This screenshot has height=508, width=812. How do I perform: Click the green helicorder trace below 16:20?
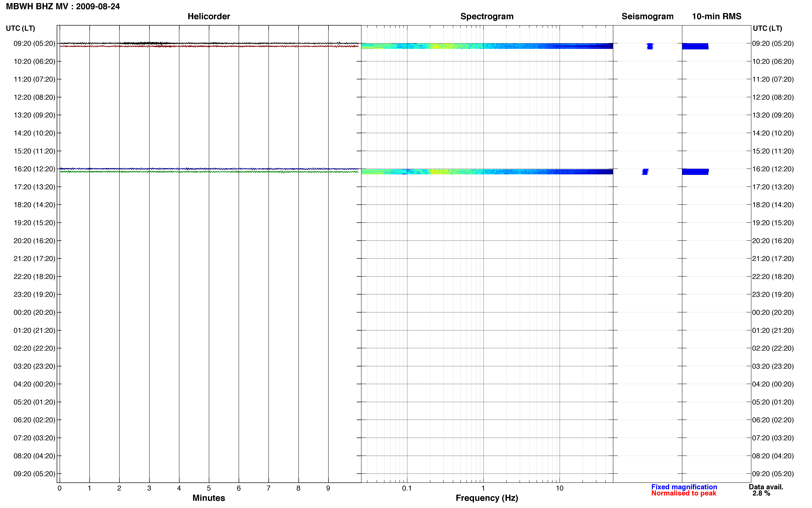(x=209, y=172)
